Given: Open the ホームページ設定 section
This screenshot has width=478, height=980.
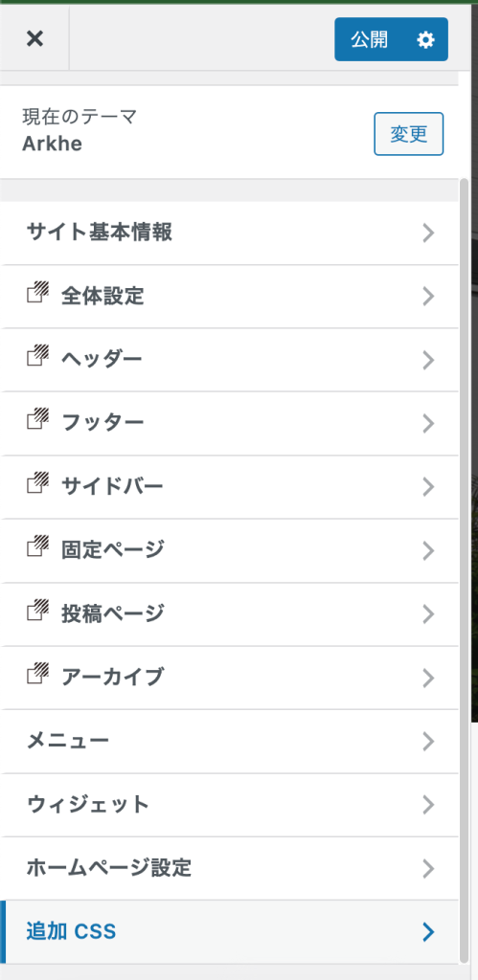Looking at the screenshot, I should [229, 868].
